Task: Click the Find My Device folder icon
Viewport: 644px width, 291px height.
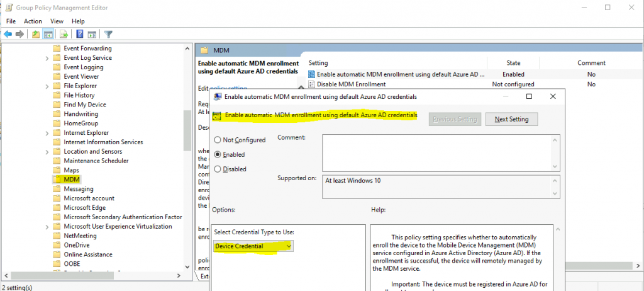Action: pyautogui.click(x=57, y=105)
